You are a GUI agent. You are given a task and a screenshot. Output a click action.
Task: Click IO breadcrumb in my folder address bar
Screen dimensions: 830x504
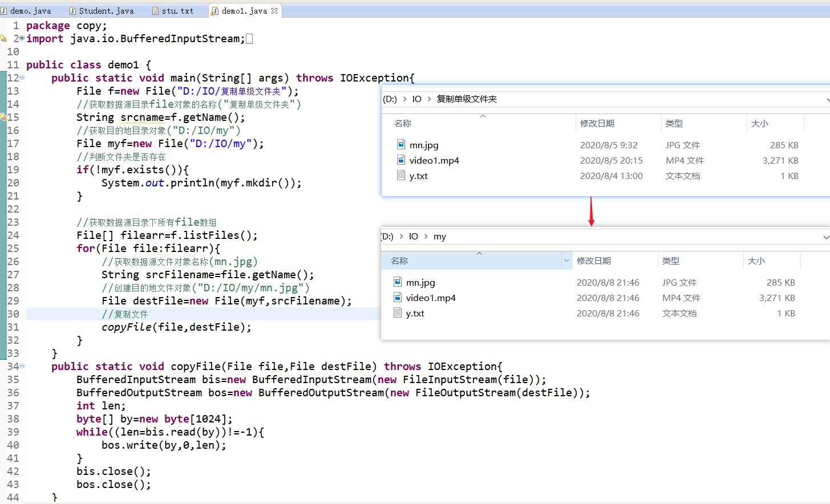pyautogui.click(x=414, y=236)
